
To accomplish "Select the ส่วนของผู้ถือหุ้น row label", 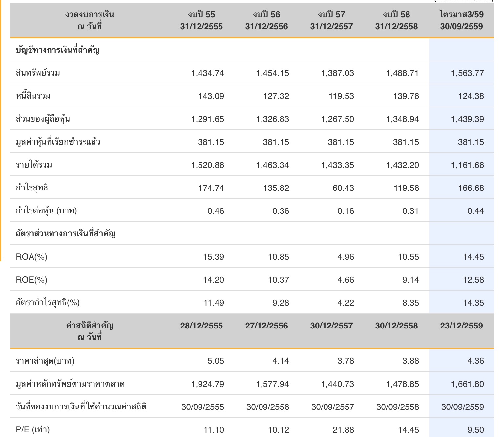I will pyautogui.click(x=43, y=119).
